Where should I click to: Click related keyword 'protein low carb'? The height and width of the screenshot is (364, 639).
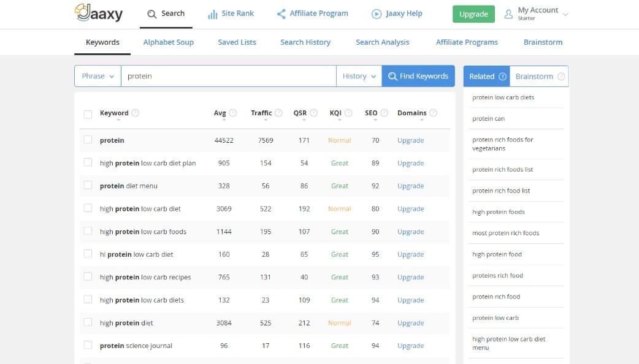(495, 317)
